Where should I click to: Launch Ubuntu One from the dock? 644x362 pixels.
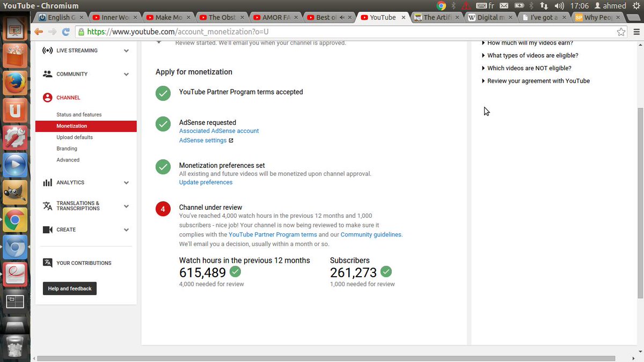pyautogui.click(x=15, y=111)
